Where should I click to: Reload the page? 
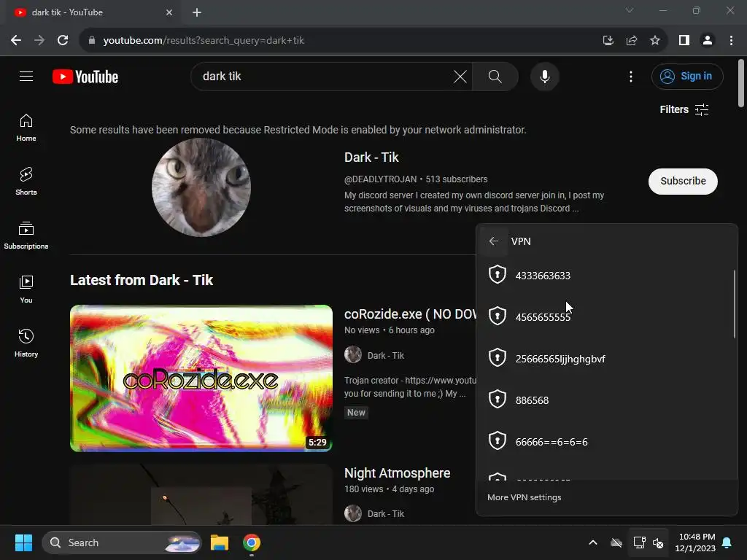click(x=63, y=41)
